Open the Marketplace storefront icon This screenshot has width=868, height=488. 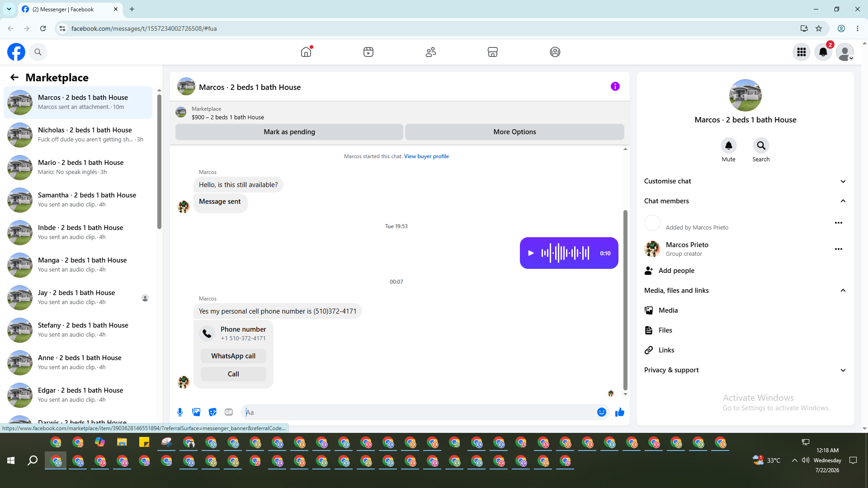493,52
